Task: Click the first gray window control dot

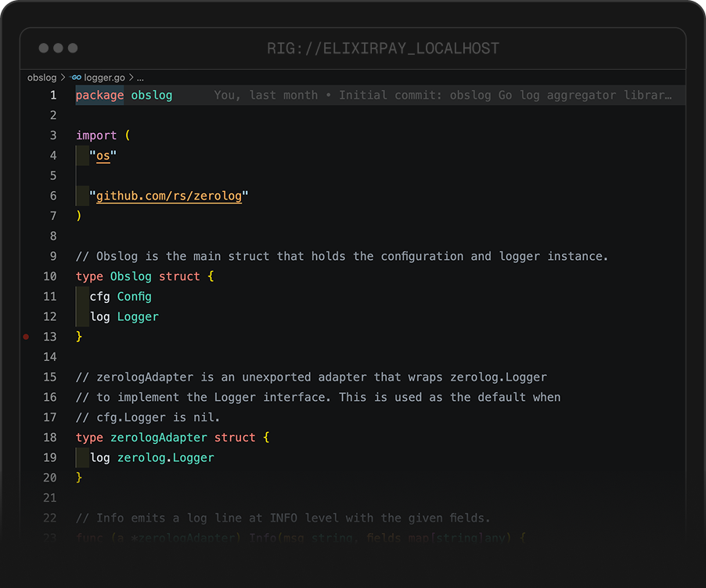Action: click(44, 49)
